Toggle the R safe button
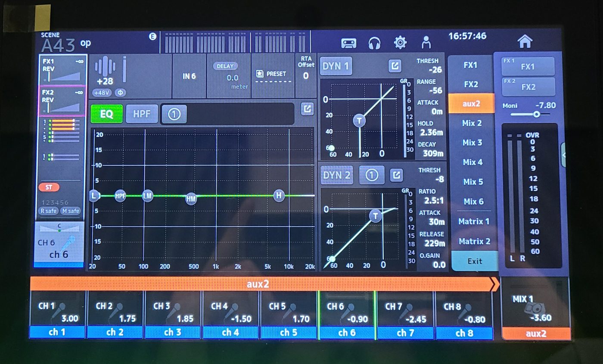The image size is (603, 364). click(49, 211)
